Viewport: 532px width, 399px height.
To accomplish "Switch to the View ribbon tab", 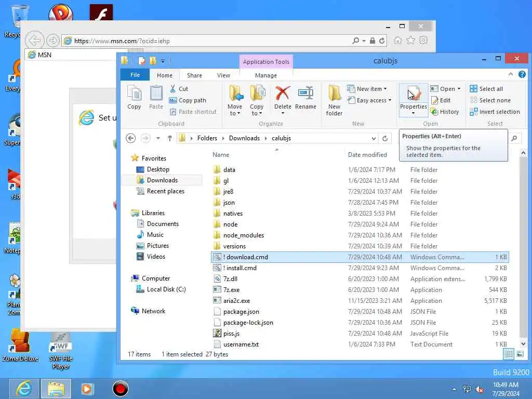I will pos(223,75).
